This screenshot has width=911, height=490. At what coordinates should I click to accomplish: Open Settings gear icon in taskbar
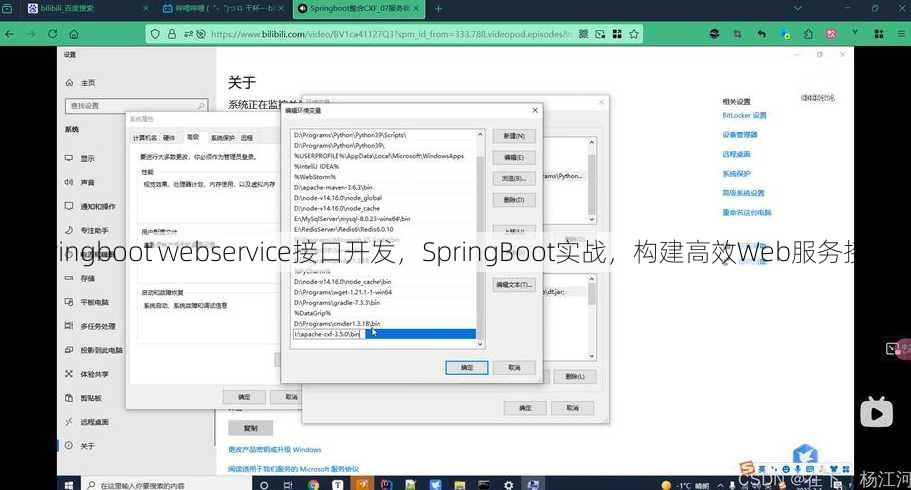[508, 484]
